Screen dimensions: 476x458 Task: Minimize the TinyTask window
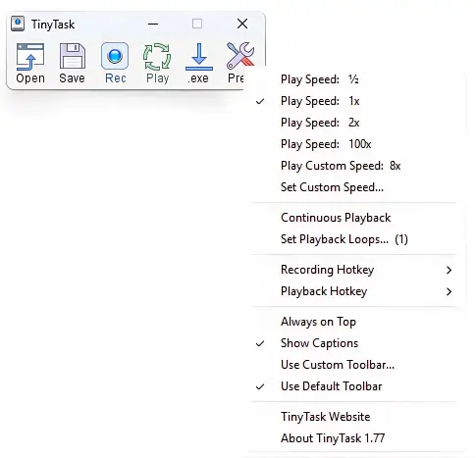(x=153, y=24)
